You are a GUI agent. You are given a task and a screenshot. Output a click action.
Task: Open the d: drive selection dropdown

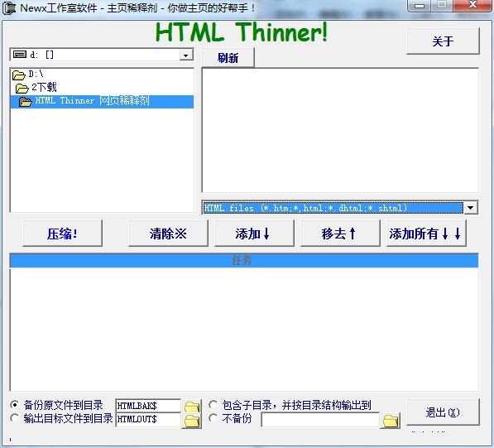186,55
